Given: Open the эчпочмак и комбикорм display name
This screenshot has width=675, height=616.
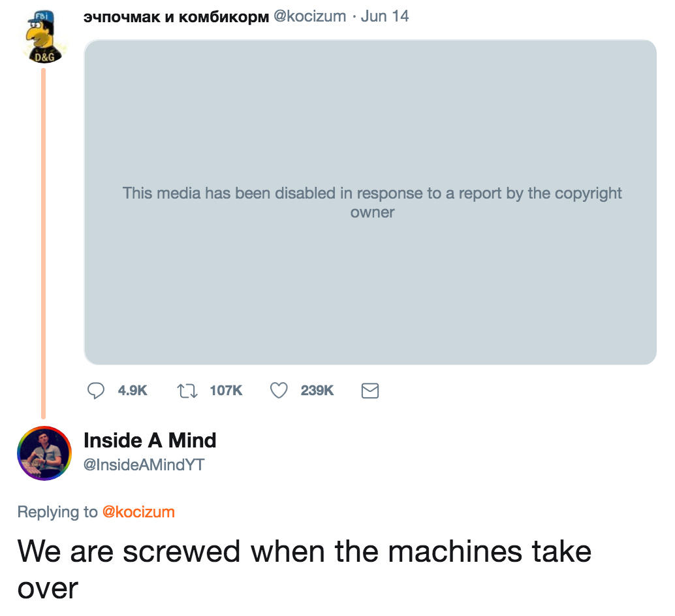Looking at the screenshot, I should pyautogui.click(x=176, y=17).
